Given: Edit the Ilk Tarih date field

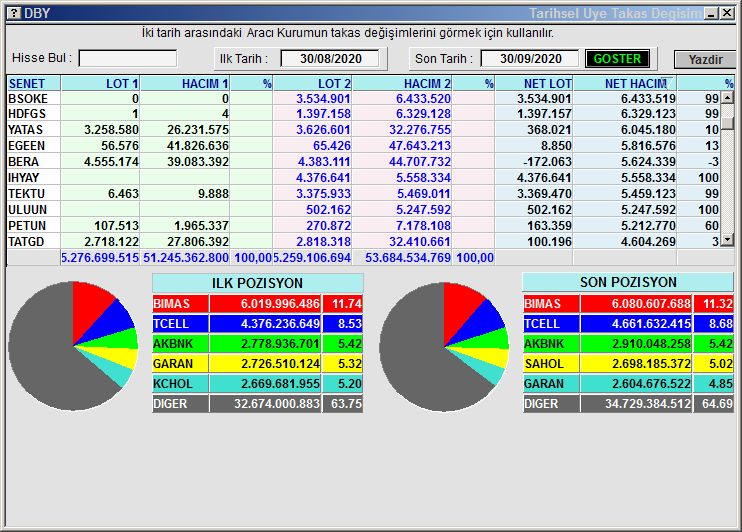Looking at the screenshot, I should pos(330,59).
